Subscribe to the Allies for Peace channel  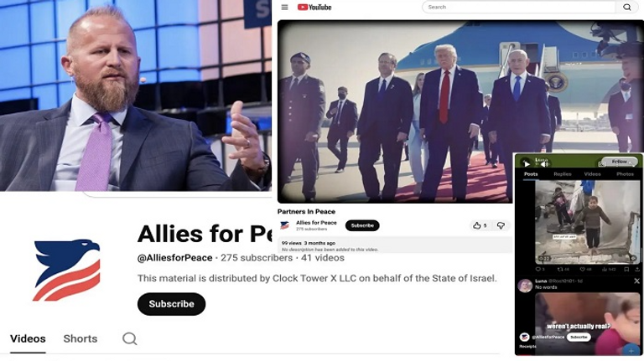click(171, 304)
